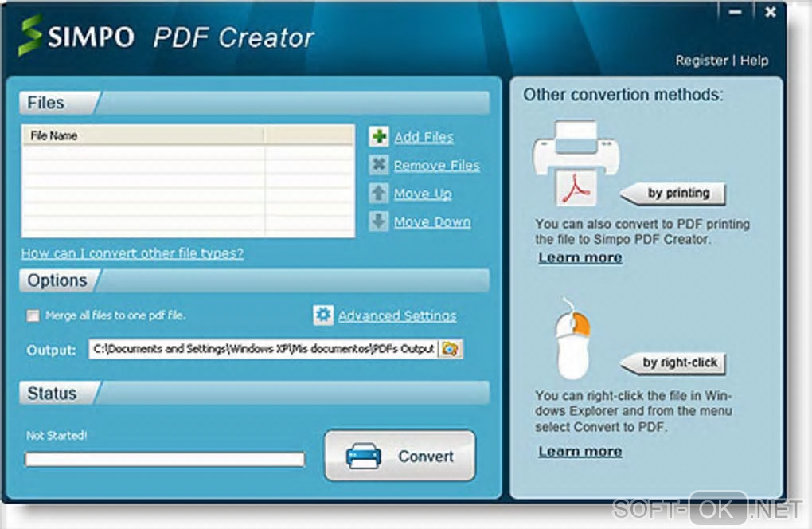
Task: Enable Merge all files to one pdf checkbox
Action: coord(33,315)
